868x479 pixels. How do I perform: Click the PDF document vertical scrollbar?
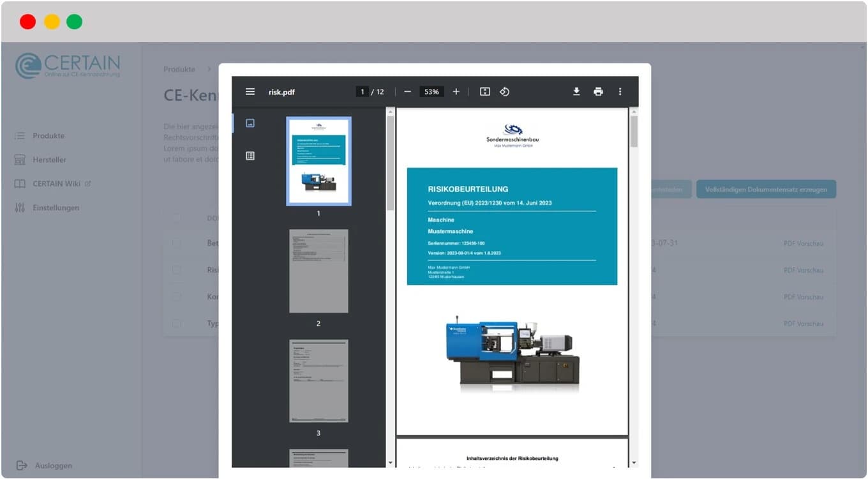pos(634,131)
